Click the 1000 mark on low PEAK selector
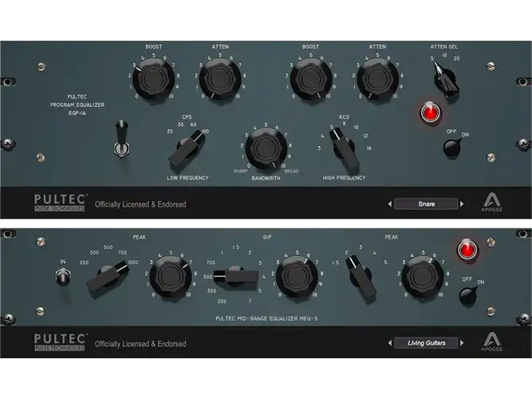The height and width of the screenshot is (399, 532). coord(133,263)
